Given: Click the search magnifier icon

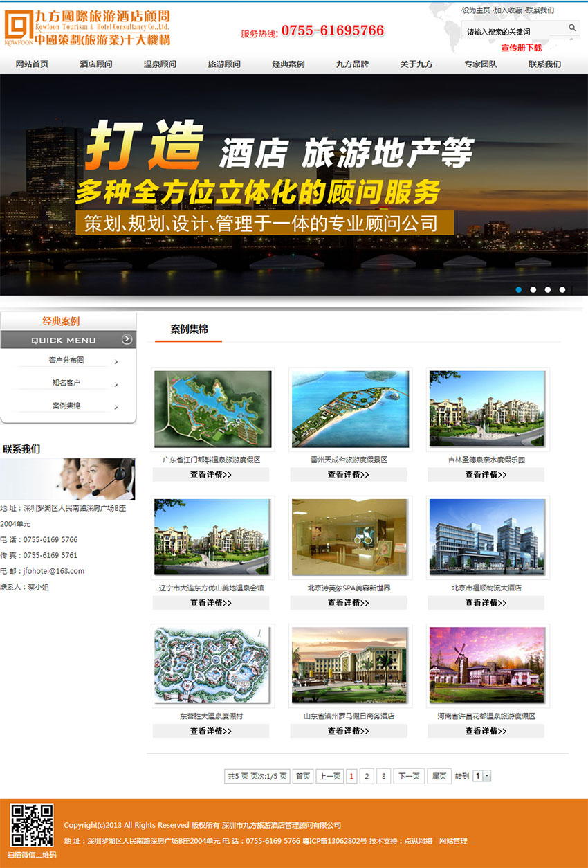Looking at the screenshot, I should (x=572, y=28).
